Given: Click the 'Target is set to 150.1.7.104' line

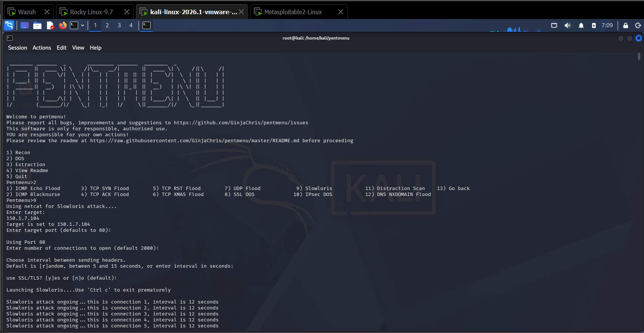Looking at the screenshot, I should click(48, 224).
